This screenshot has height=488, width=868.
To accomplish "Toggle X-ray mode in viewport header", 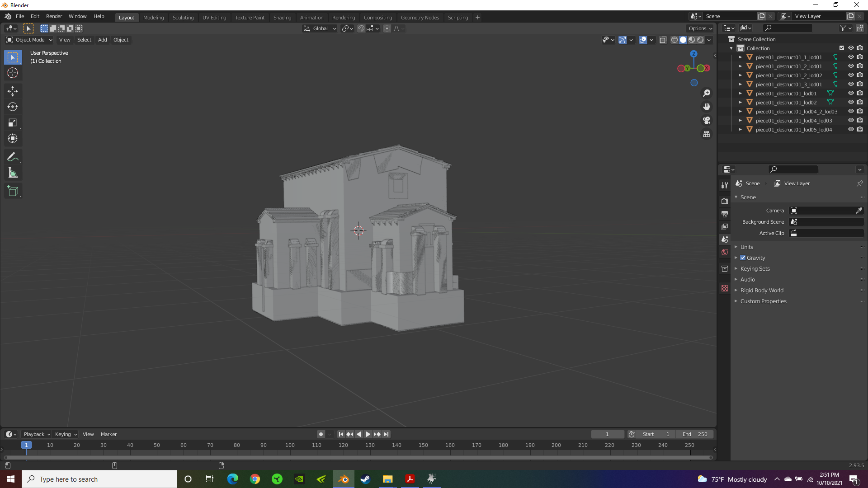I will tap(663, 40).
